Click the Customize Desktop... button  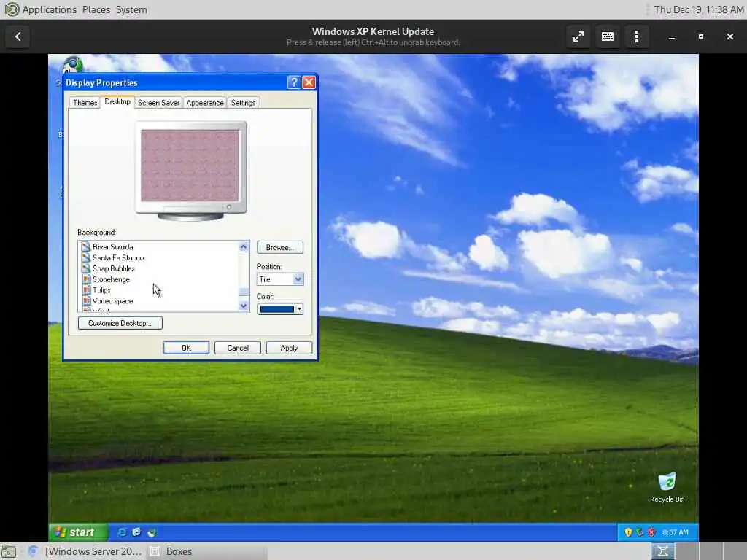[120, 323]
